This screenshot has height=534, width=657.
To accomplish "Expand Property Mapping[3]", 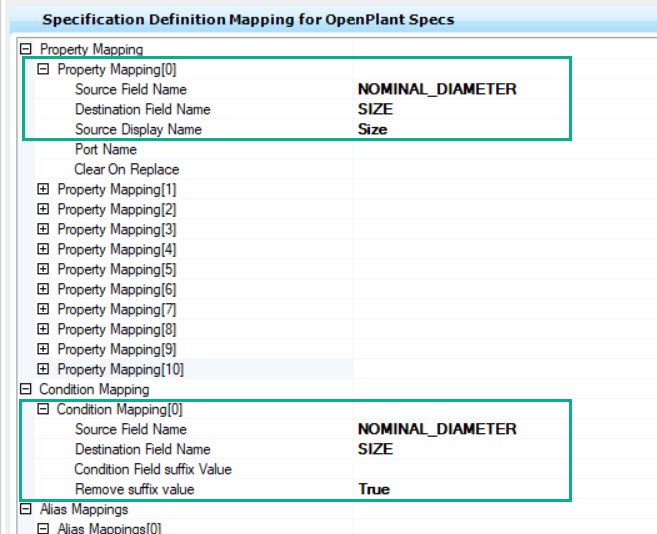I will [x=43, y=229].
